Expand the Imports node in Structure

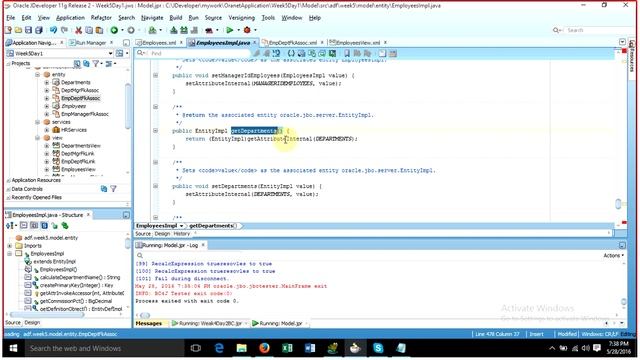pos(9,246)
